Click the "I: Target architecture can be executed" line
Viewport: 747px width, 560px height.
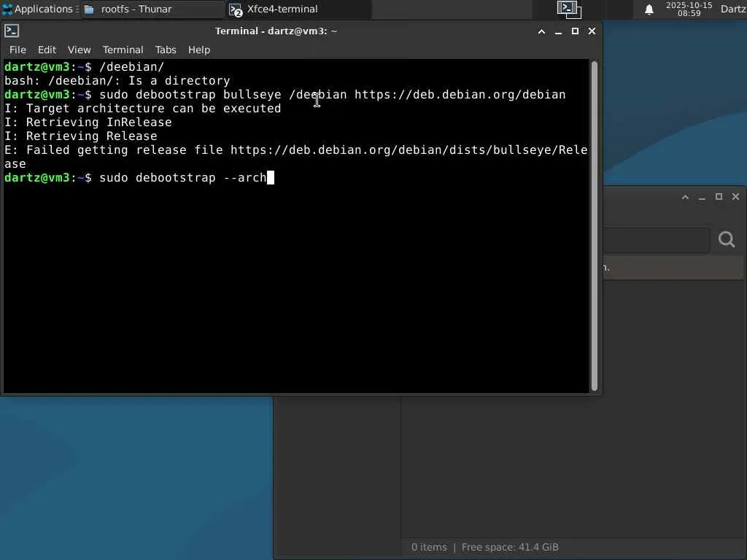(x=143, y=109)
